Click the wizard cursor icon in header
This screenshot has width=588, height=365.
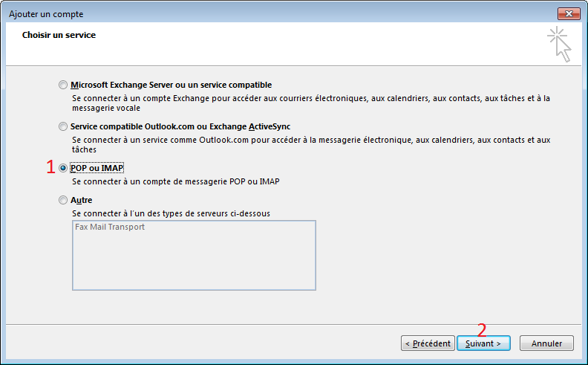[x=560, y=44]
